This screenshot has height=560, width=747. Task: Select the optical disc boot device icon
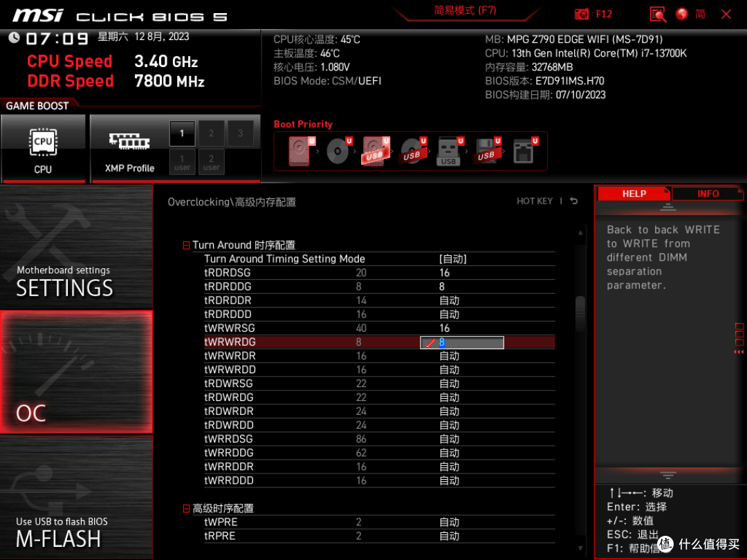click(x=339, y=151)
